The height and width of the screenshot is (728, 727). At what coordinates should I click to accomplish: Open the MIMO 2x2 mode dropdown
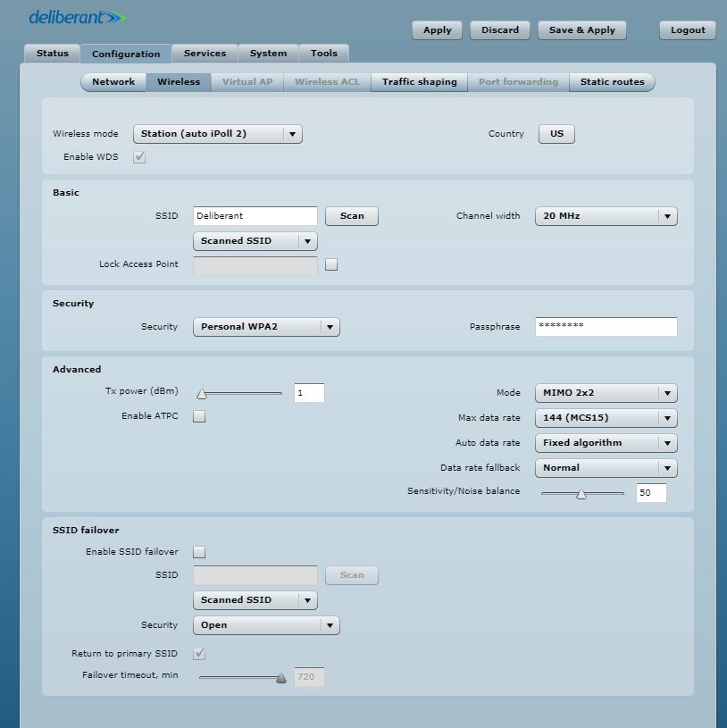pos(606,393)
